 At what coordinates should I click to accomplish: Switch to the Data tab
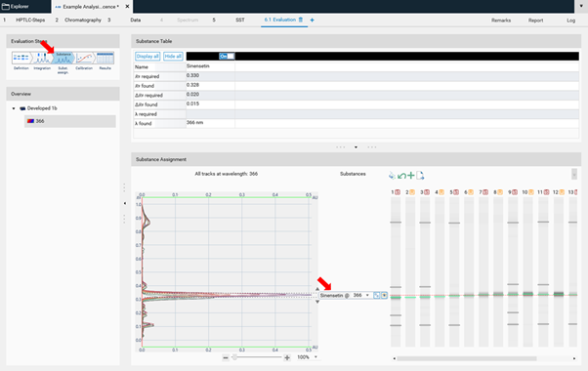click(x=136, y=20)
